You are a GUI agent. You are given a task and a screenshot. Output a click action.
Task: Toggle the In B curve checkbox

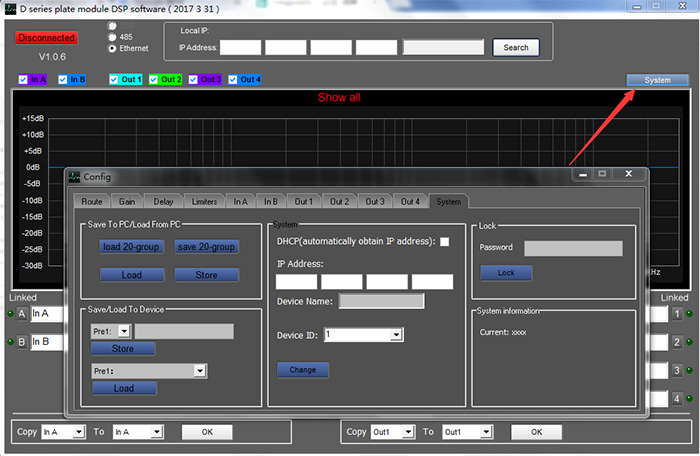click(63, 79)
